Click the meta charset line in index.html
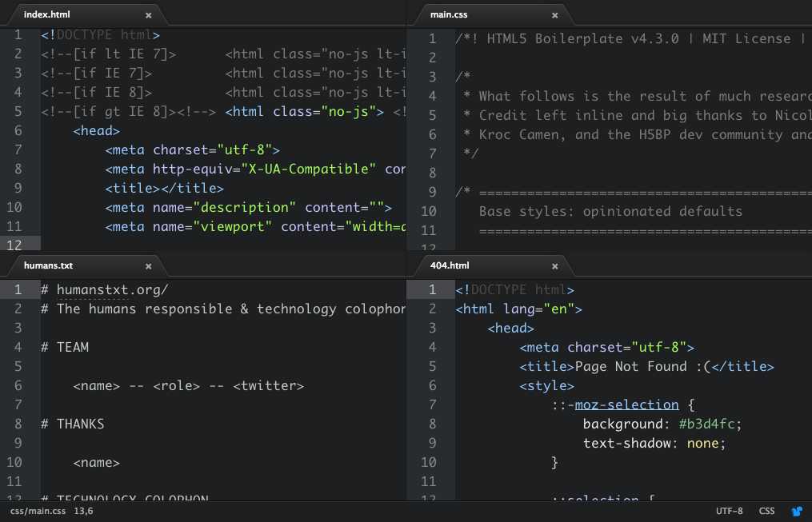812x522 pixels. pos(193,150)
